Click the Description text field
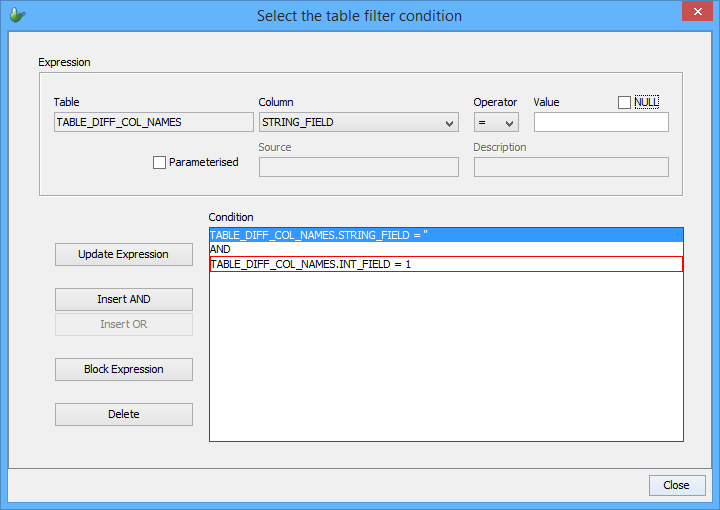The height and width of the screenshot is (510, 720). [570, 167]
